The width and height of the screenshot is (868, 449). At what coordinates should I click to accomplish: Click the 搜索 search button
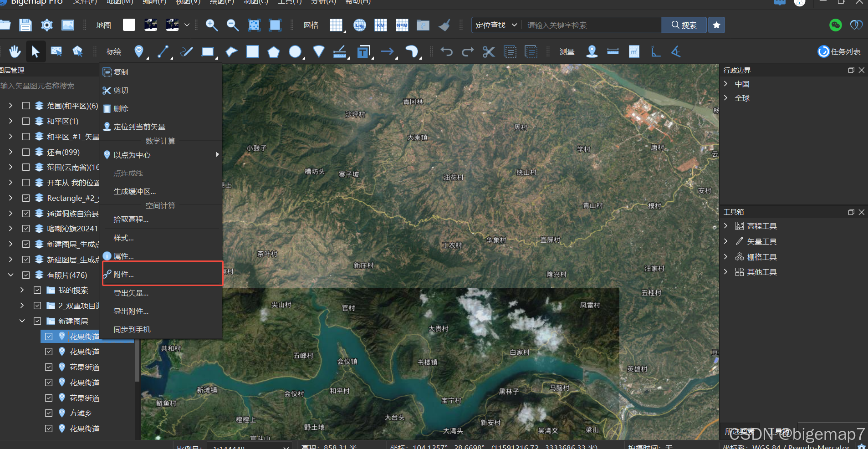(684, 25)
